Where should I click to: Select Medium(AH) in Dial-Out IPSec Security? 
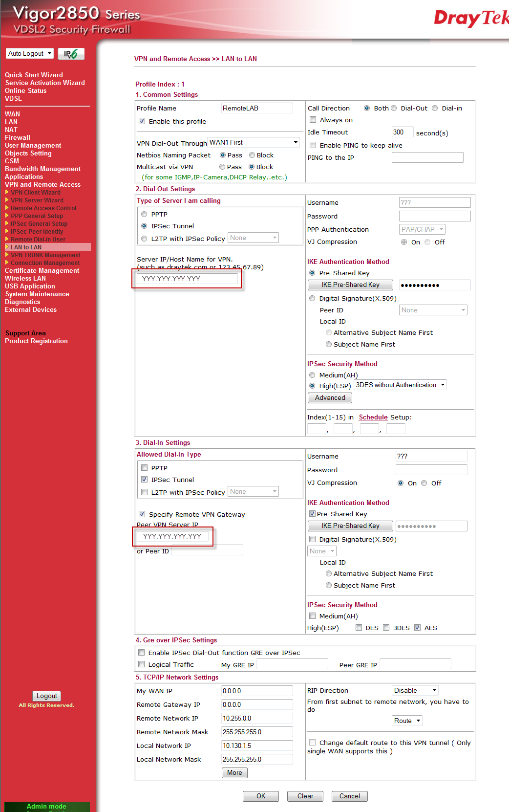click(312, 375)
